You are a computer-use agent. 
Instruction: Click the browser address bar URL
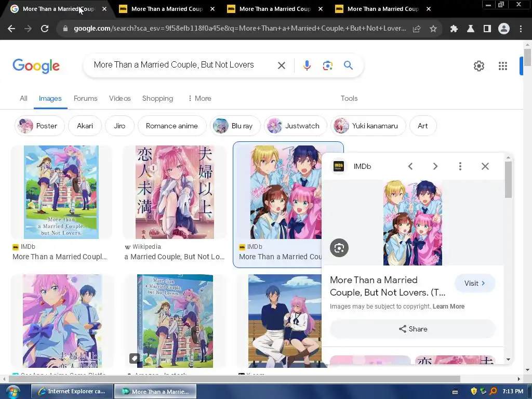240,29
